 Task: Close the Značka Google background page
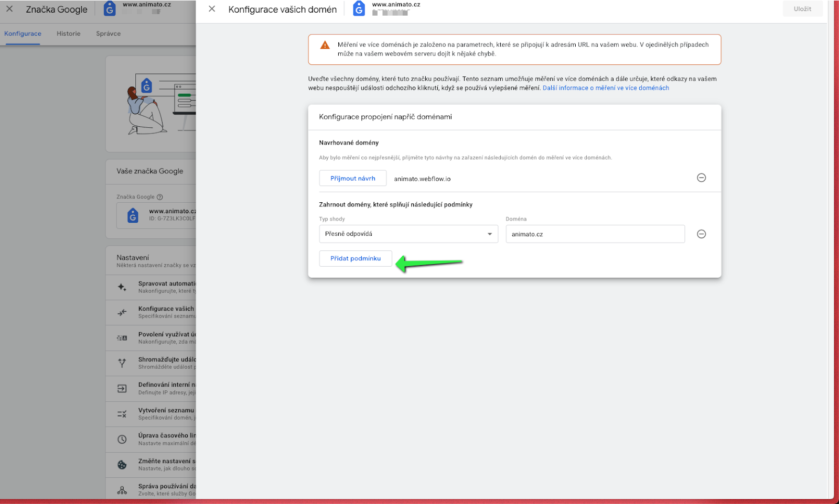coord(9,9)
